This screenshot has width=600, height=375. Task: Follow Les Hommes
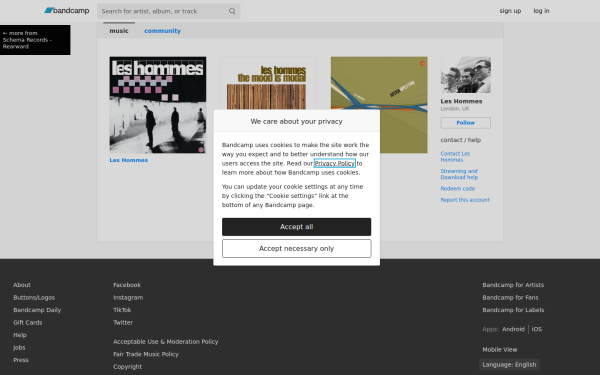(466, 123)
